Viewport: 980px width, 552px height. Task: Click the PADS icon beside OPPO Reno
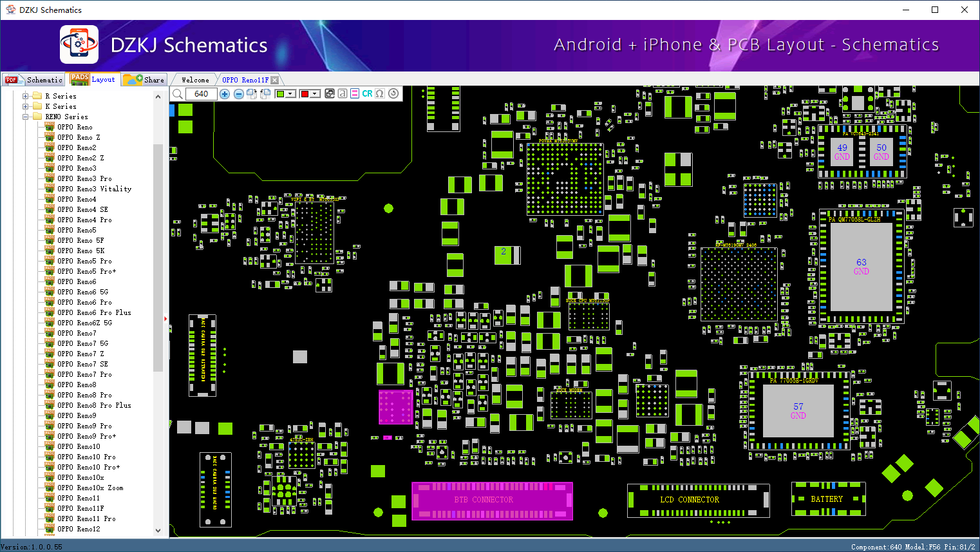coord(50,127)
